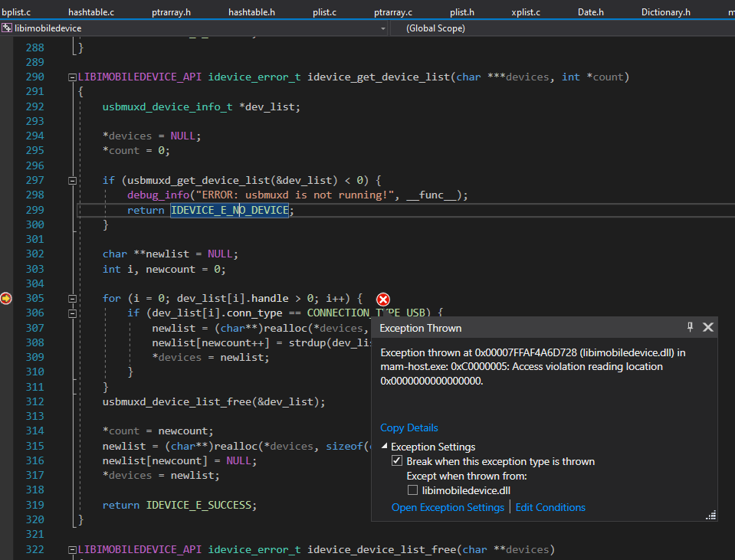Collapse the idevice_get_device_list function body
Screen dimensions: 735x560
click(x=71, y=77)
